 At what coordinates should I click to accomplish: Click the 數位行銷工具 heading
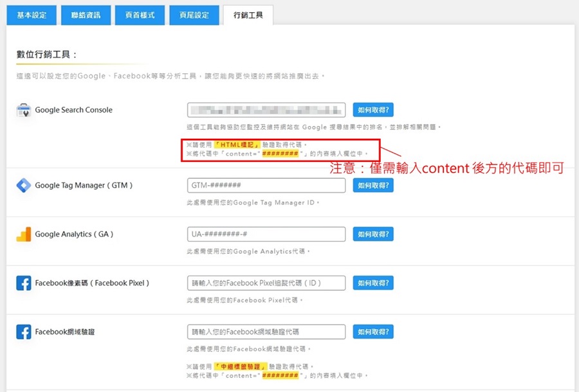click(x=47, y=55)
